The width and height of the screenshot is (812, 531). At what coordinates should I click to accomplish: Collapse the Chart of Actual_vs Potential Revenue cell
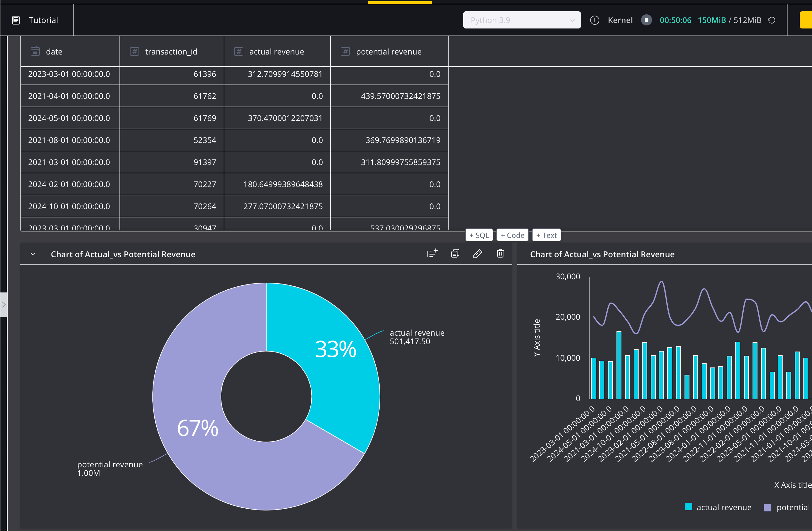[x=33, y=254]
